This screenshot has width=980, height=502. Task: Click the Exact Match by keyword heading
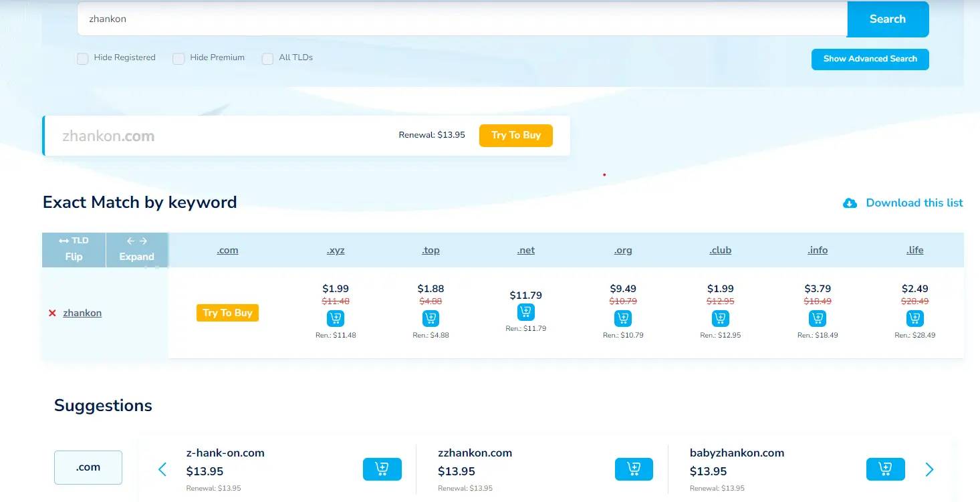[140, 203]
